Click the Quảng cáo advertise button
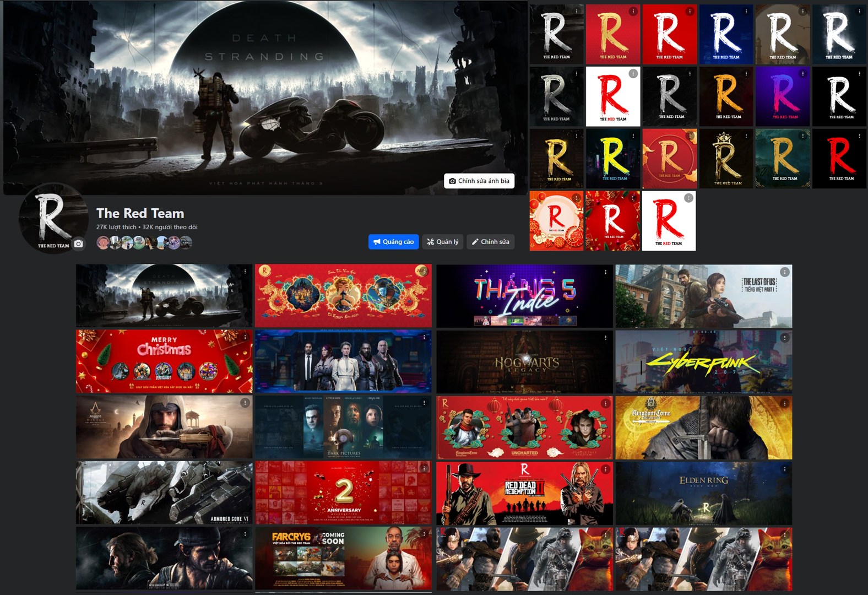The image size is (868, 595). 393,242
